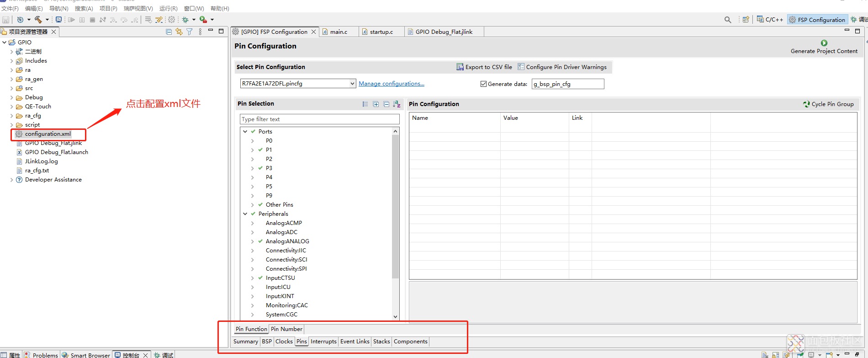Click the search magnifier icon
The height and width of the screenshot is (358, 868).
pos(728,20)
